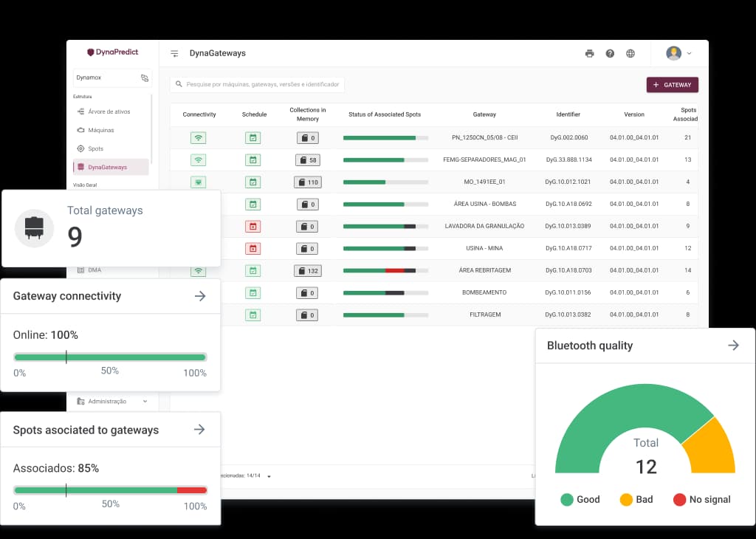Click the Online gateway connectivity progress bar
Viewport: 756px width, 539px height.
110,357
